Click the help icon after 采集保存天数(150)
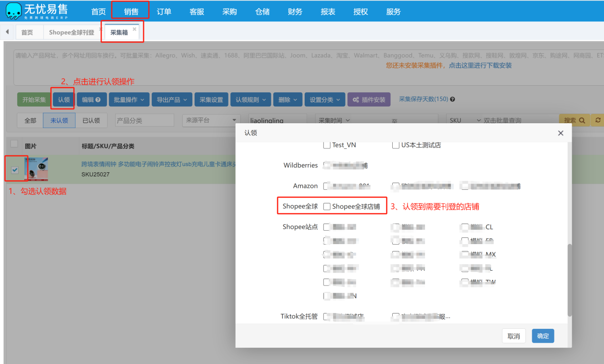Image resolution: width=604 pixels, height=364 pixels. click(452, 99)
